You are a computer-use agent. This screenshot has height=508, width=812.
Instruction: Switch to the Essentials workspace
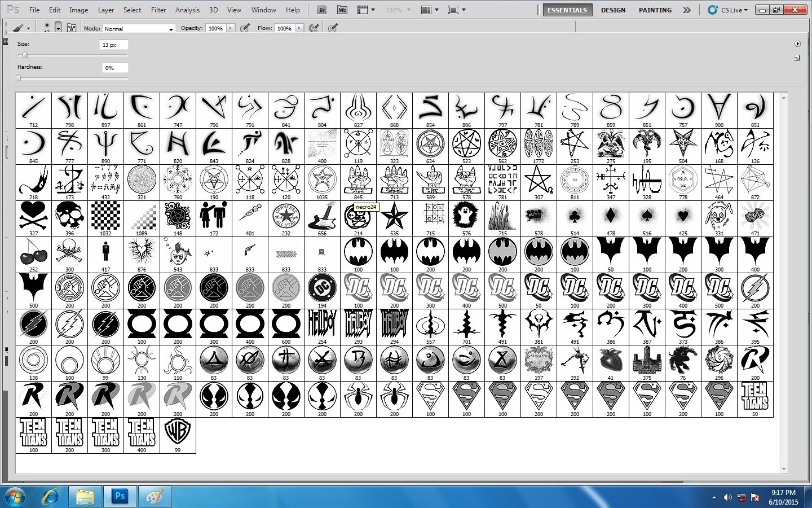click(x=567, y=10)
